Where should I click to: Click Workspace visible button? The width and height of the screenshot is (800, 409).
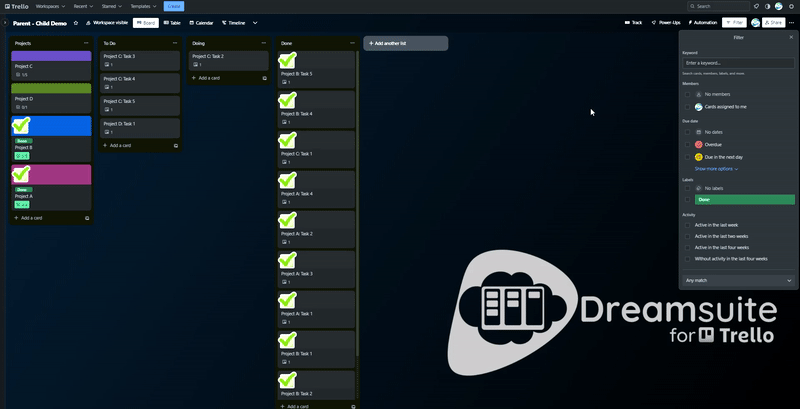pyautogui.click(x=107, y=23)
